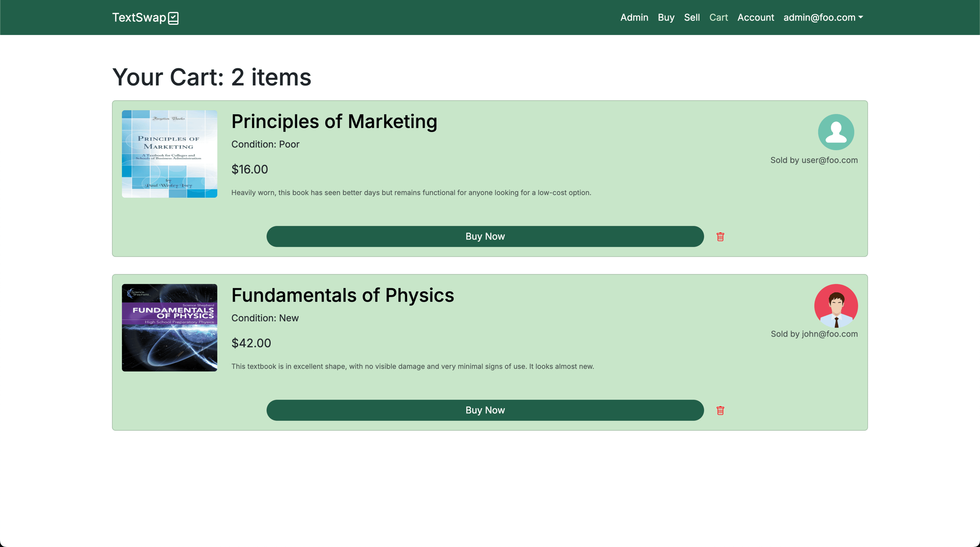Buy Now for Fundamentals of Physics
This screenshot has height=547, width=980.
[485, 410]
